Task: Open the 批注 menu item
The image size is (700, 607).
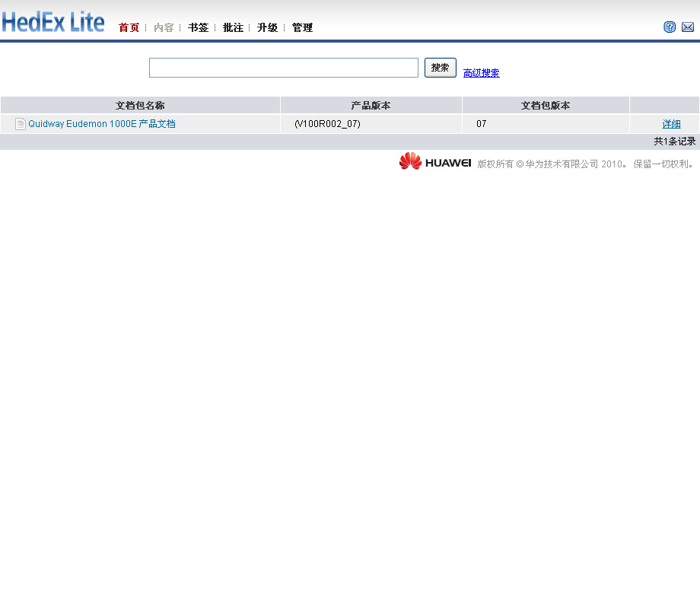Action: click(x=233, y=27)
